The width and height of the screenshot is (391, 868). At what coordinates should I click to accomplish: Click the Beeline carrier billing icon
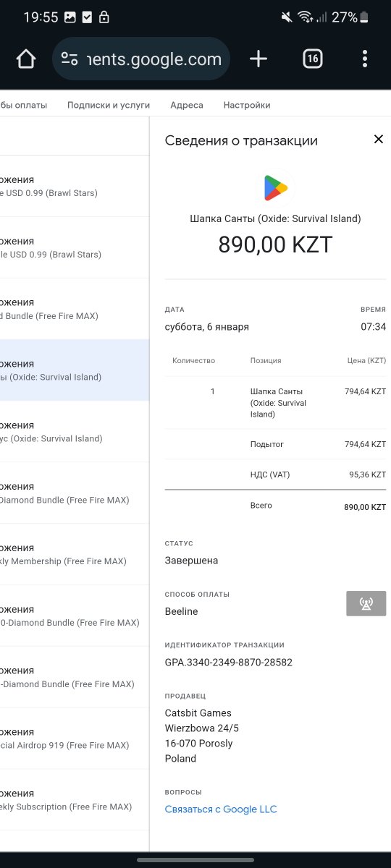(x=366, y=604)
